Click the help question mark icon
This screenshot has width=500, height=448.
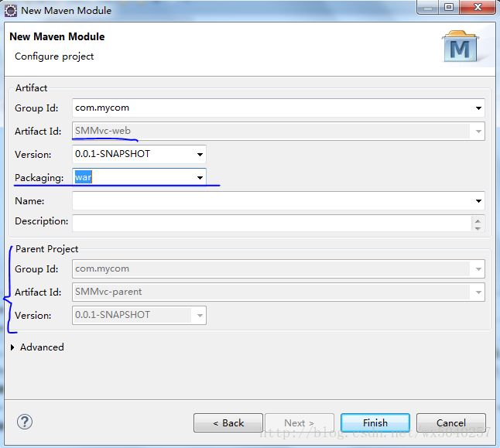(x=25, y=422)
